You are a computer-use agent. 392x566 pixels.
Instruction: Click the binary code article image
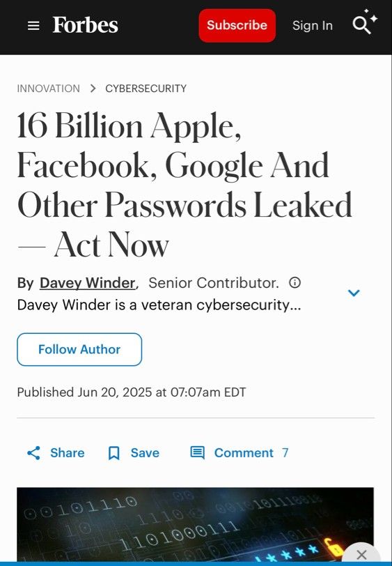click(x=195, y=524)
